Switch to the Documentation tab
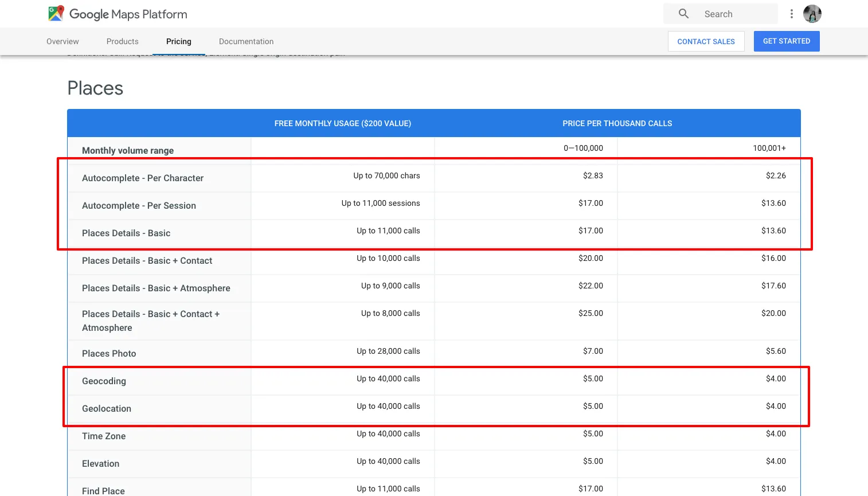Screen dimensions: 868x496 click(247, 41)
